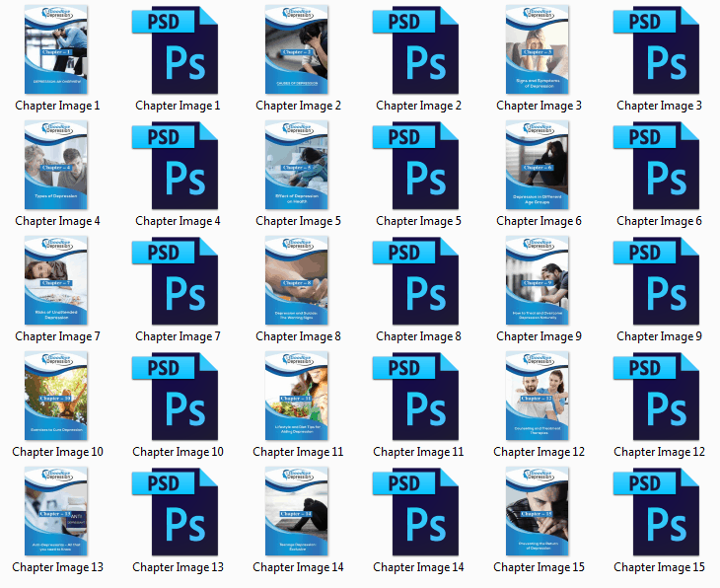Click the Chapter Image 15 PSD file icon
The width and height of the screenshot is (720, 588).
pos(659,511)
